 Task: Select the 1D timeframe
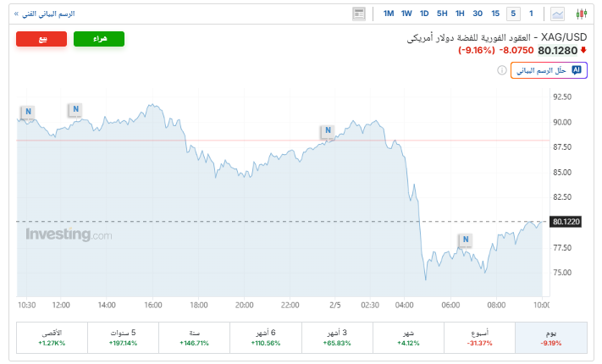(424, 14)
